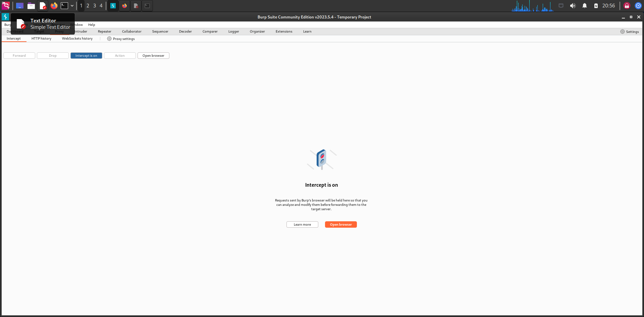Switch to workspace 2 in the taskbar
The width and height of the screenshot is (644, 317).
88,6
